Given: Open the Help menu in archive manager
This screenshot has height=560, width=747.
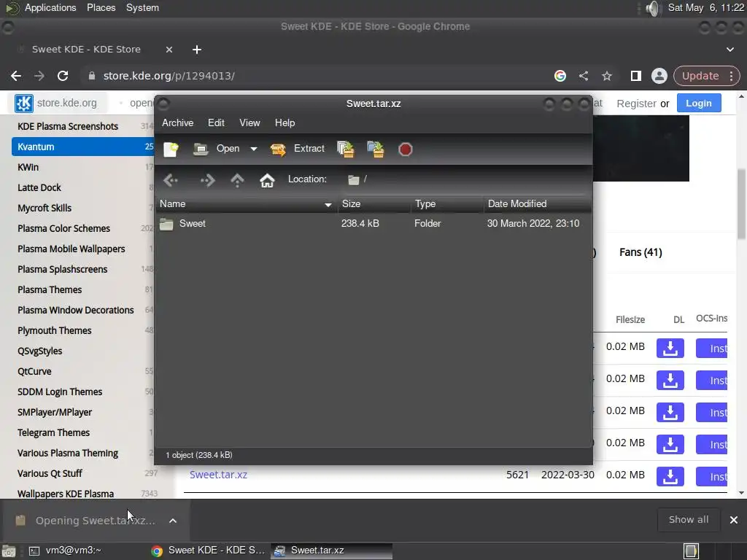Looking at the screenshot, I should [x=285, y=122].
